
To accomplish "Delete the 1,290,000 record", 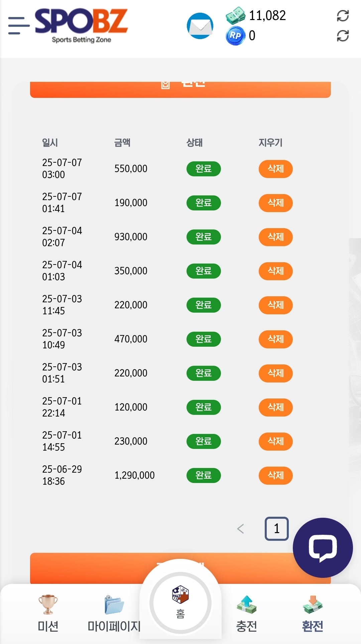I will (x=275, y=475).
